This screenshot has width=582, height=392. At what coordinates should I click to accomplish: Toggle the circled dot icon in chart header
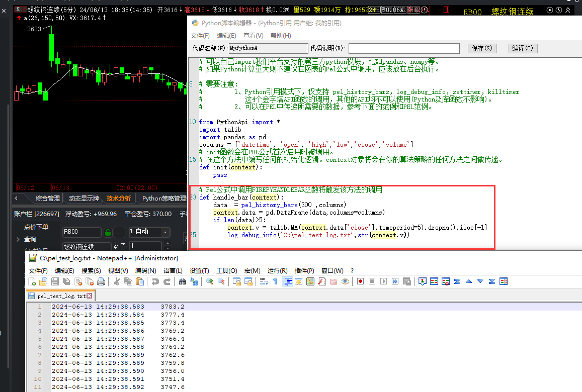550,10
